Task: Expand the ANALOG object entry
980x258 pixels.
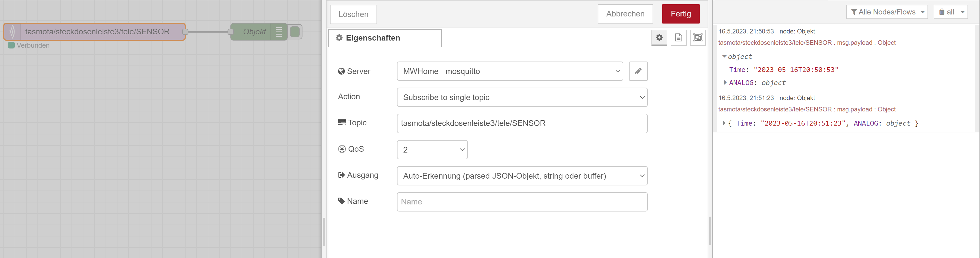Action: [725, 83]
